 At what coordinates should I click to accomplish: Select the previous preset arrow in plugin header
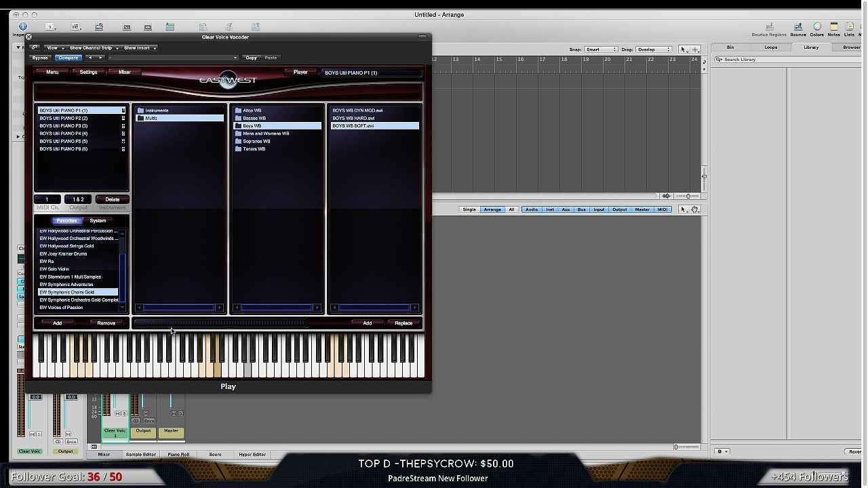90,58
